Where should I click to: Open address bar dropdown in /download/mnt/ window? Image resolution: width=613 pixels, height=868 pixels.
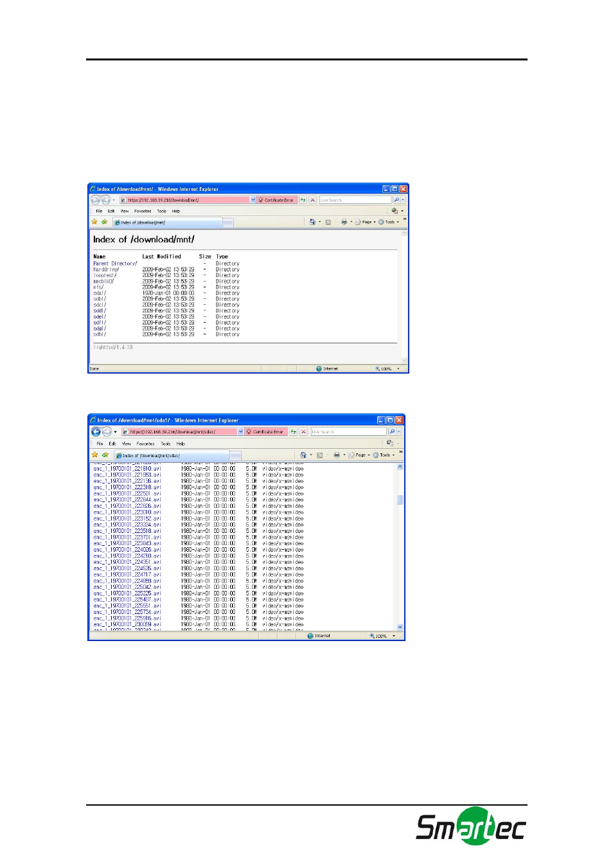coord(253,200)
